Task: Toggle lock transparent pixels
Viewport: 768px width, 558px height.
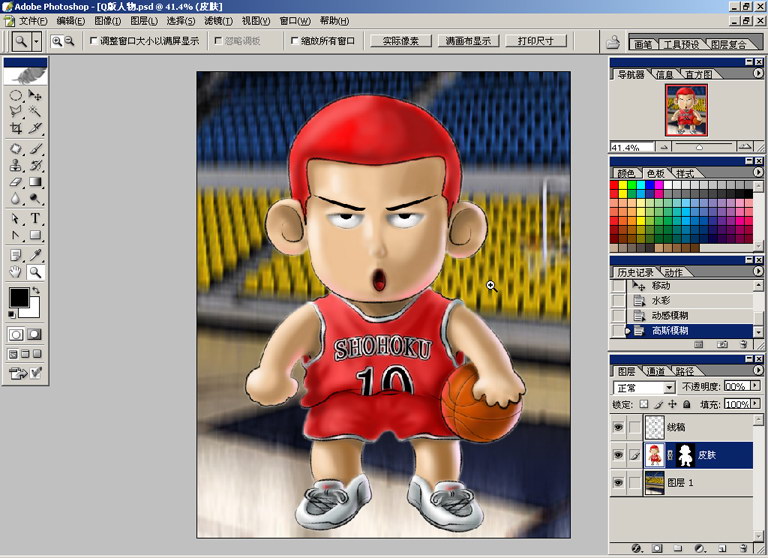Action: 644,404
